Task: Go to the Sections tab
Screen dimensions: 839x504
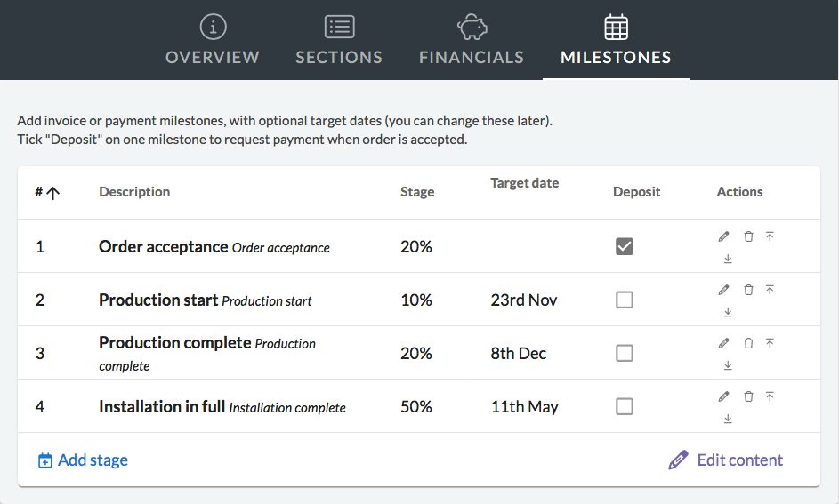Action: point(339,40)
